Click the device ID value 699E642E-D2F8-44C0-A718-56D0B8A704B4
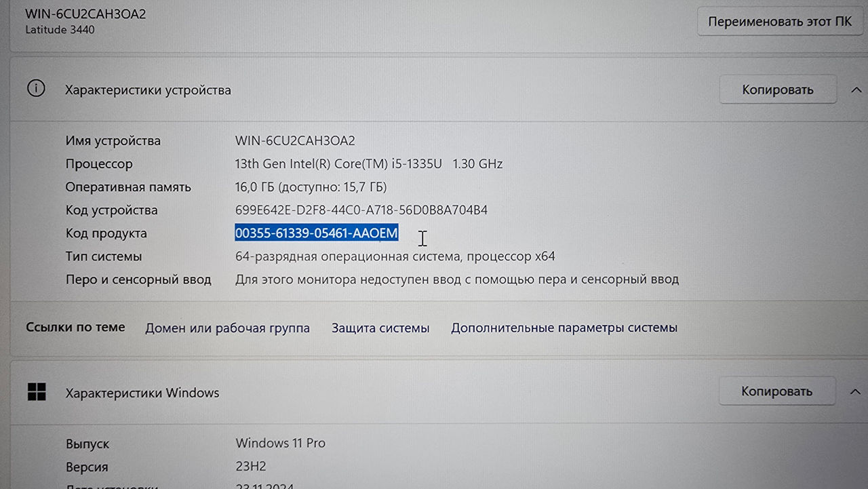The height and width of the screenshot is (489, 868). (361, 210)
